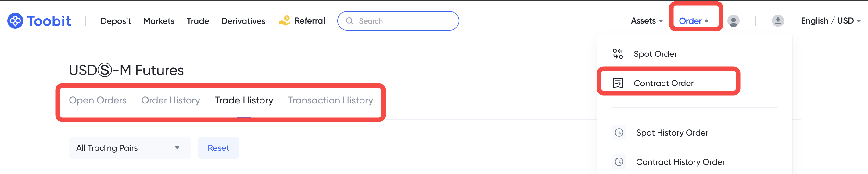The image size is (868, 174).
Task: Click the Toobit logo icon
Action: coord(15,21)
